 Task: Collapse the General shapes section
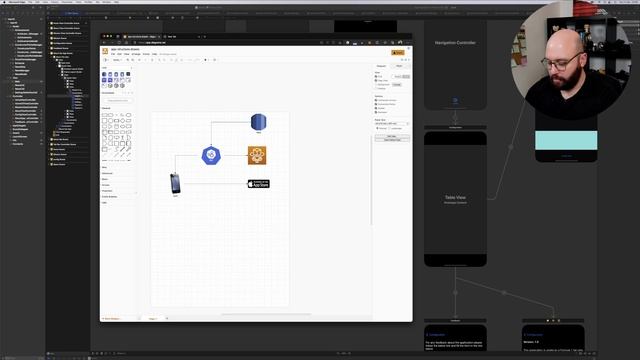click(106, 108)
